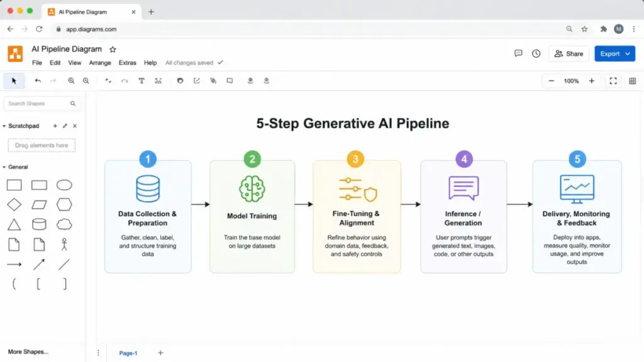Pick the cloud shape
Image resolution: width=644 pixels, height=362 pixels.
[x=64, y=224]
